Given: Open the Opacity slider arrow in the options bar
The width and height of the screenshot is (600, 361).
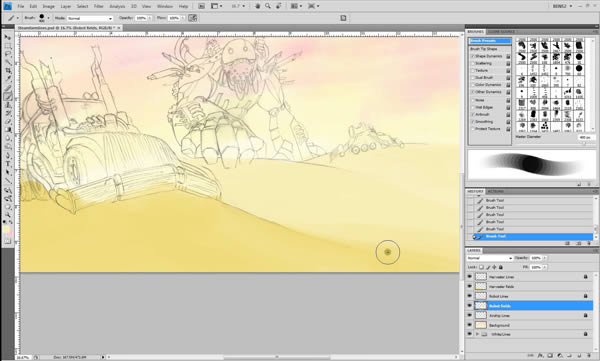Looking at the screenshot, I should point(150,18).
